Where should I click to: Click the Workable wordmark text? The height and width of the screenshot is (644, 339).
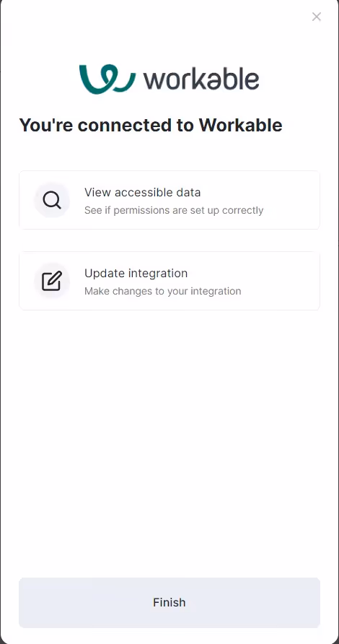[201, 79]
